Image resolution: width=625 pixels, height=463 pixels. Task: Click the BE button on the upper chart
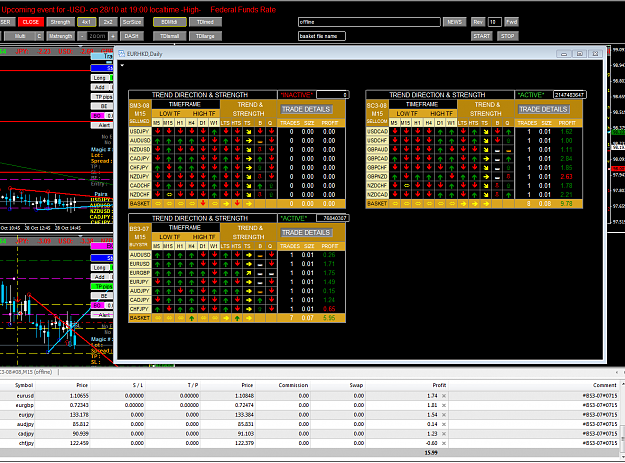tap(102, 106)
